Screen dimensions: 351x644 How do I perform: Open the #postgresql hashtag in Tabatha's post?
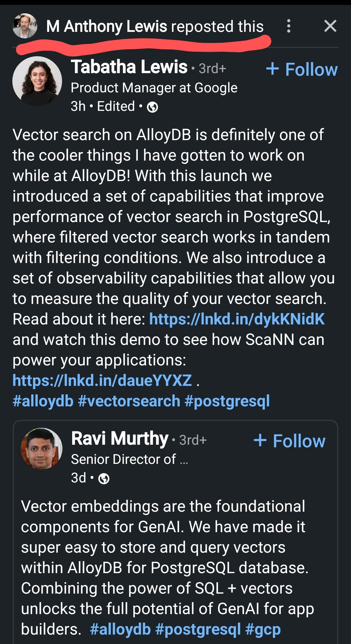click(x=227, y=401)
